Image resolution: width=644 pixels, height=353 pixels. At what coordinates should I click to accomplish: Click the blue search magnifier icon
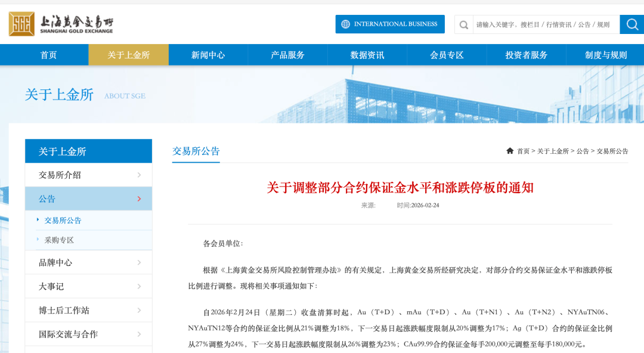click(x=632, y=24)
